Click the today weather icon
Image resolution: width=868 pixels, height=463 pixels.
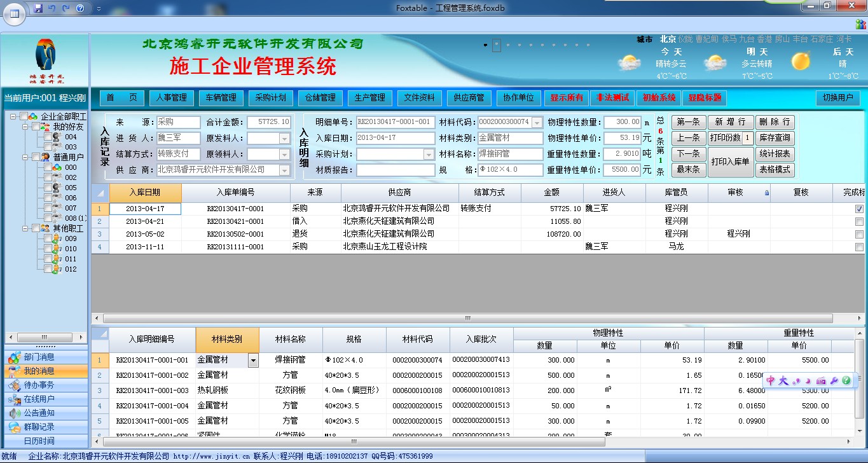630,62
